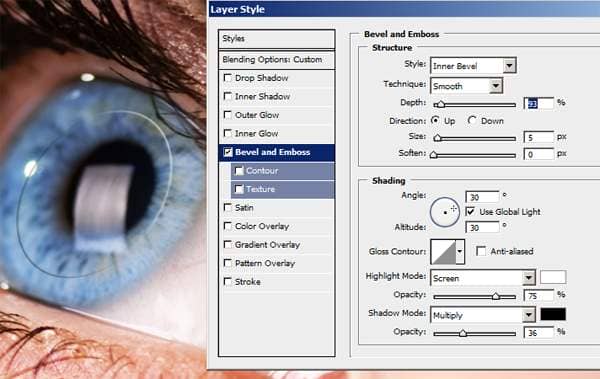The image size is (600, 379).
Task: Select the Bevel and Emboss list item
Action: pyautogui.click(x=277, y=152)
